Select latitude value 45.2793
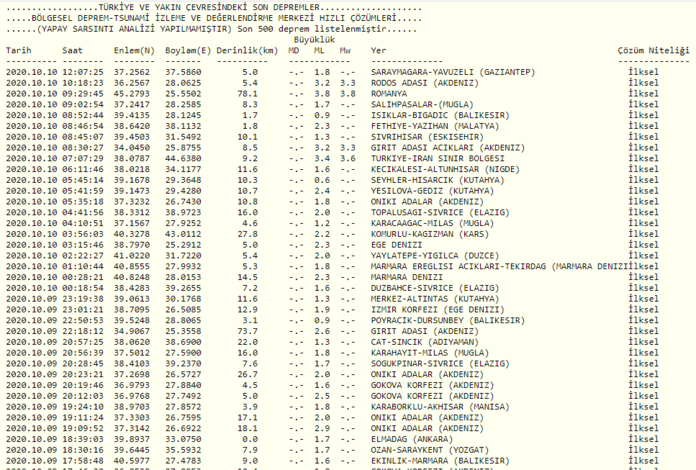 [x=132, y=94]
